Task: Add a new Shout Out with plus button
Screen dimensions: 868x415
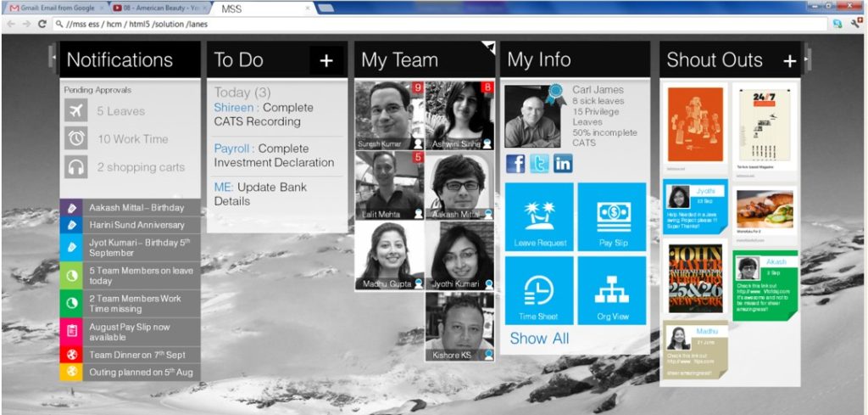Action: (789, 60)
